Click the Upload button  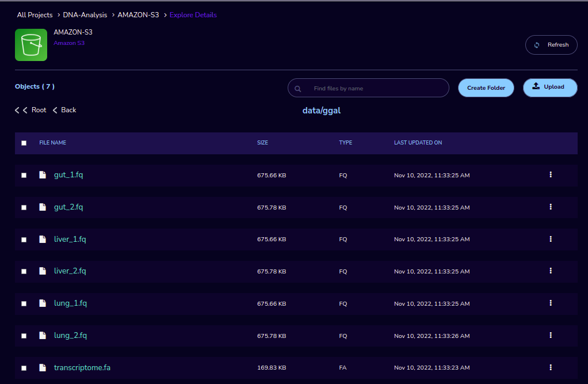[550, 88]
